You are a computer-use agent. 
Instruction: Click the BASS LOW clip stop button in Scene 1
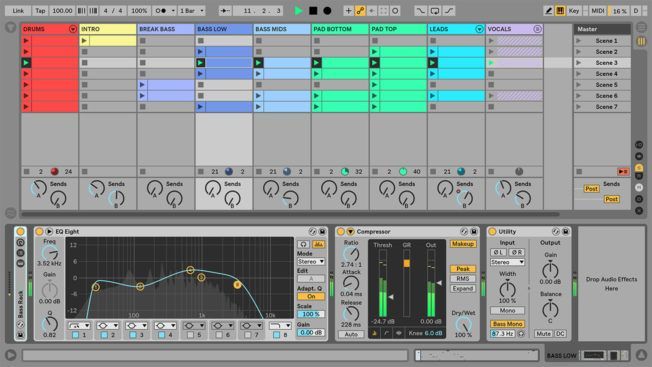[201, 41]
